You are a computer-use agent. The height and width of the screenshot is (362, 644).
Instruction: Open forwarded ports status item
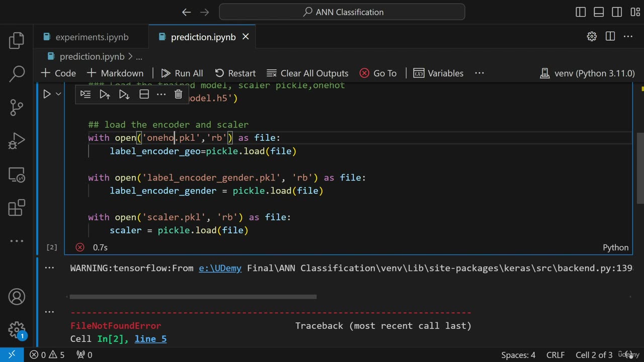tap(84, 355)
